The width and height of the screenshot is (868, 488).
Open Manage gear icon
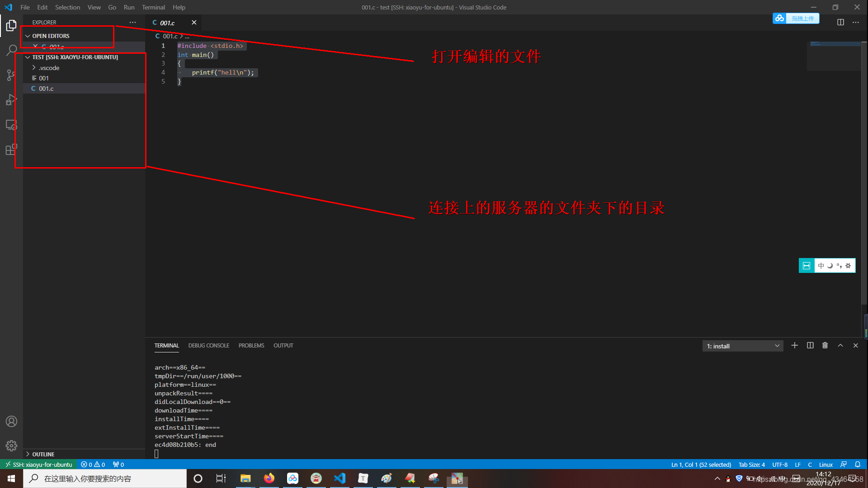pos(11,446)
